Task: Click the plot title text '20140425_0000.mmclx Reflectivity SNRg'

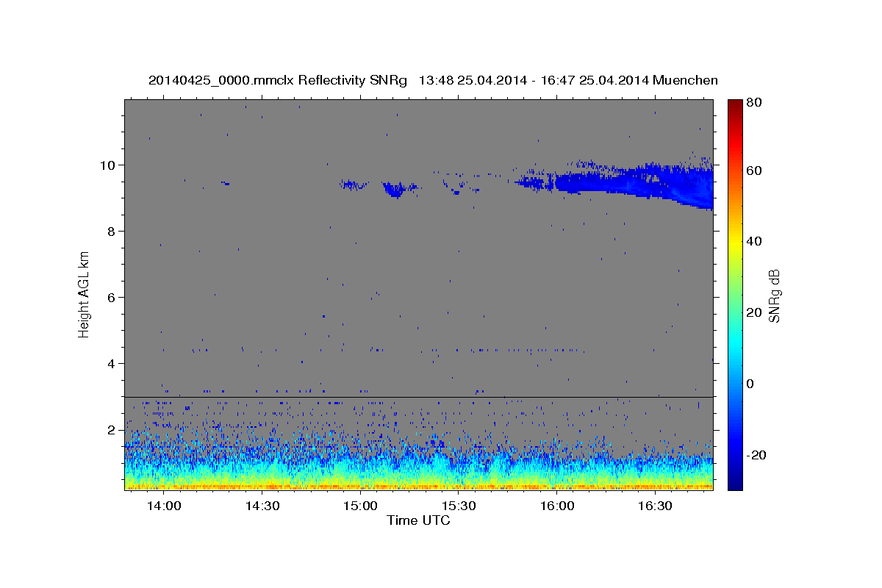Action: [277, 81]
